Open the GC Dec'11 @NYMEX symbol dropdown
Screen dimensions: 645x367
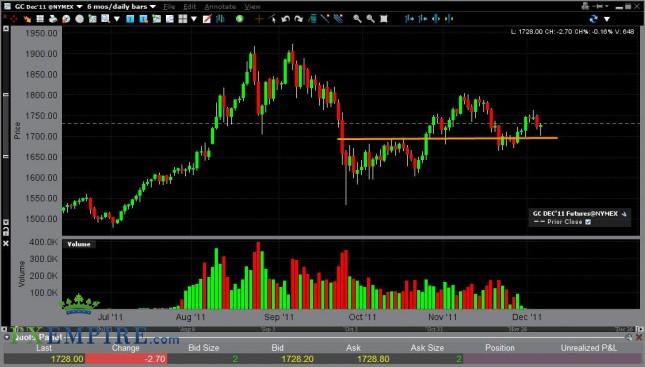[x=79, y=7]
